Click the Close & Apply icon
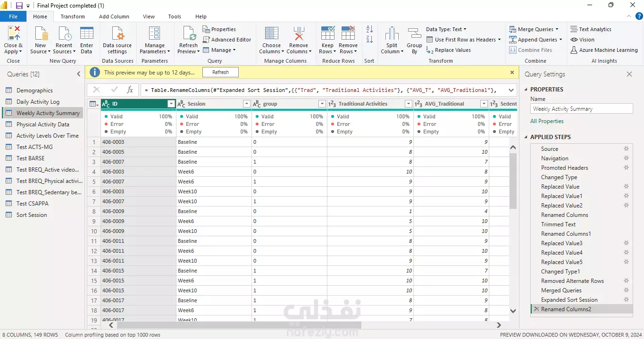The width and height of the screenshot is (644, 339). click(13, 34)
